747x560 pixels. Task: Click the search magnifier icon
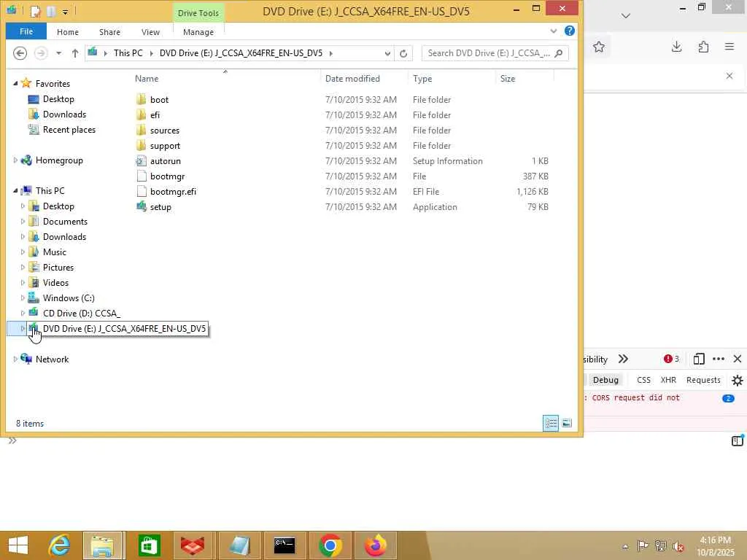click(x=559, y=53)
